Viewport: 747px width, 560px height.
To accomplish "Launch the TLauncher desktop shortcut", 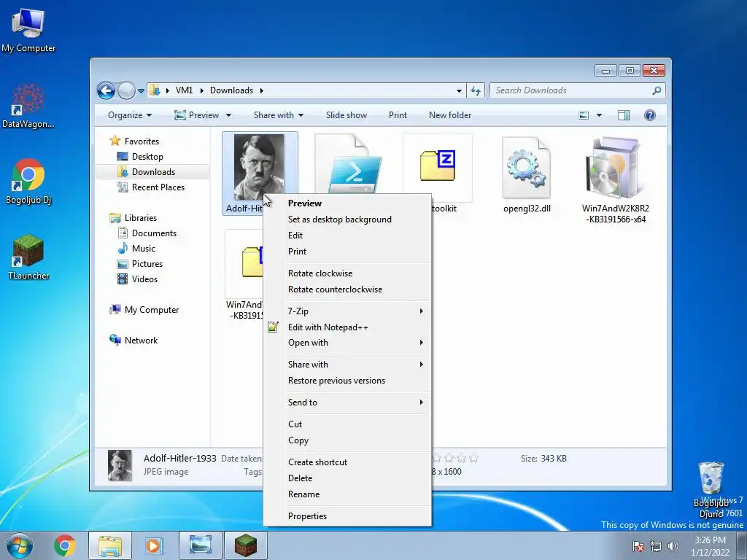I will tap(28, 257).
